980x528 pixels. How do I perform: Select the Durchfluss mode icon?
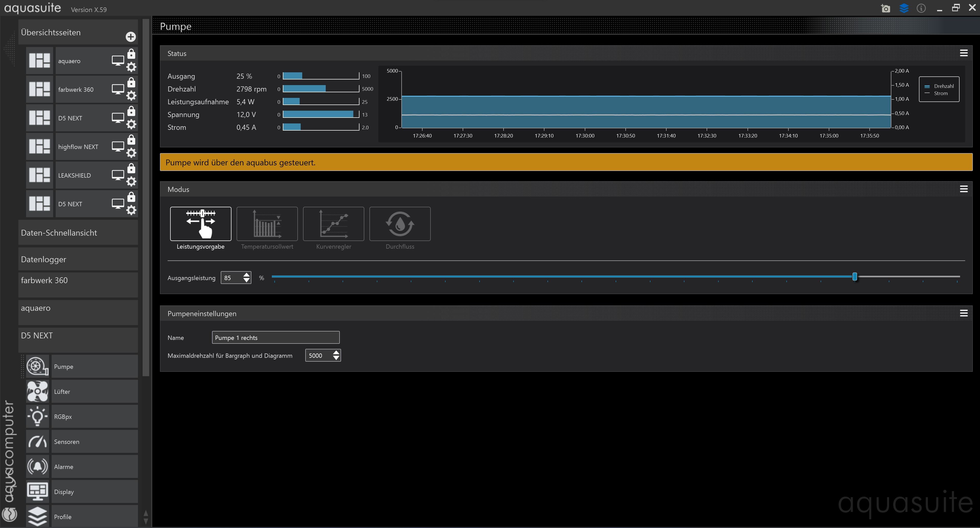(400, 224)
